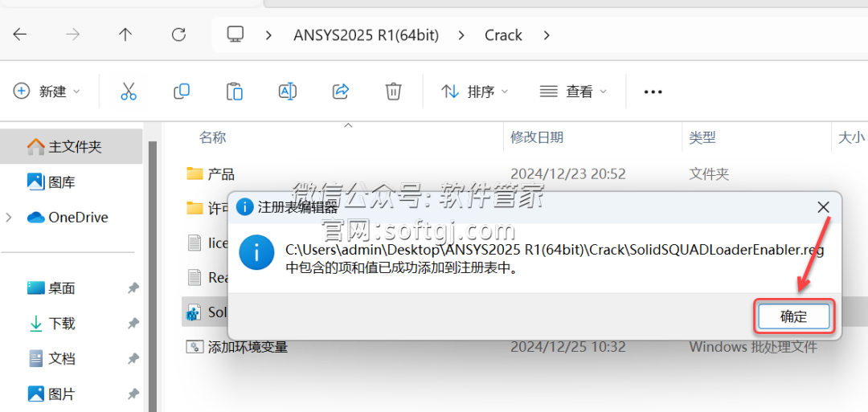This screenshot has width=868, height=412.
Task: Expand the chevron after Crack
Action: coord(547,35)
